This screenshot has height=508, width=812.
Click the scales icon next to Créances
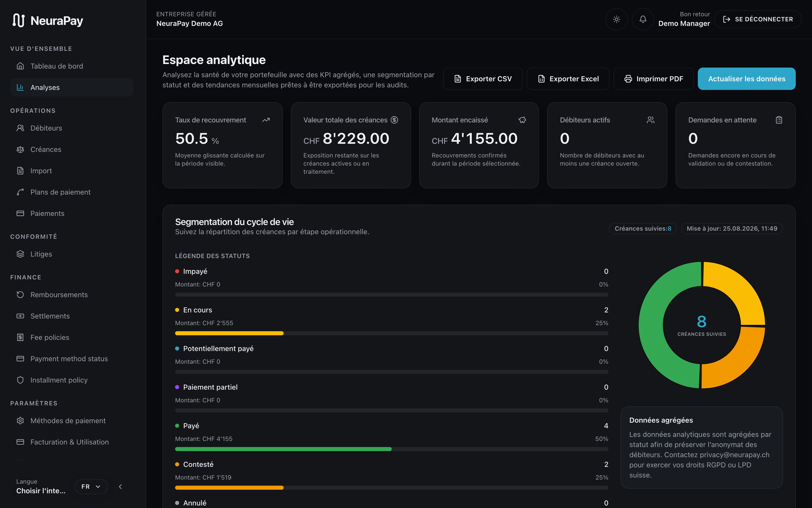click(21, 150)
